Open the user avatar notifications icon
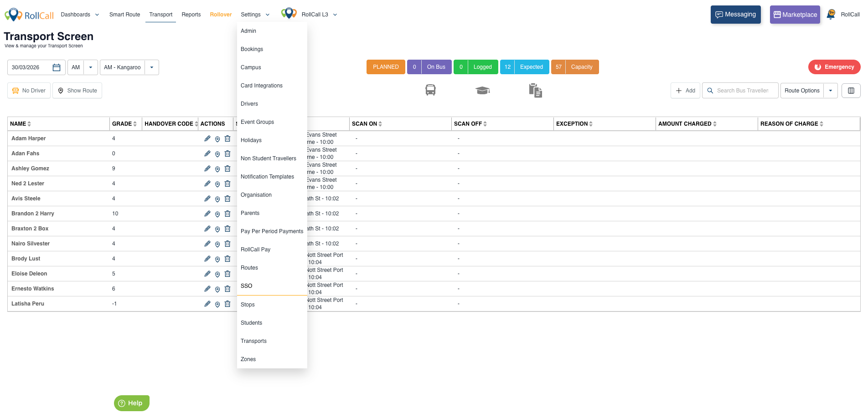The image size is (868, 418). [831, 15]
